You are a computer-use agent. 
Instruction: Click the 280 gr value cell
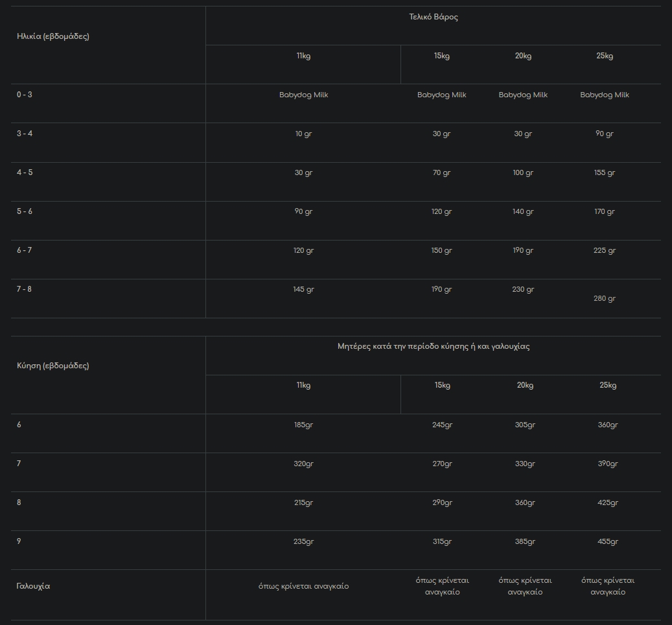(x=605, y=298)
